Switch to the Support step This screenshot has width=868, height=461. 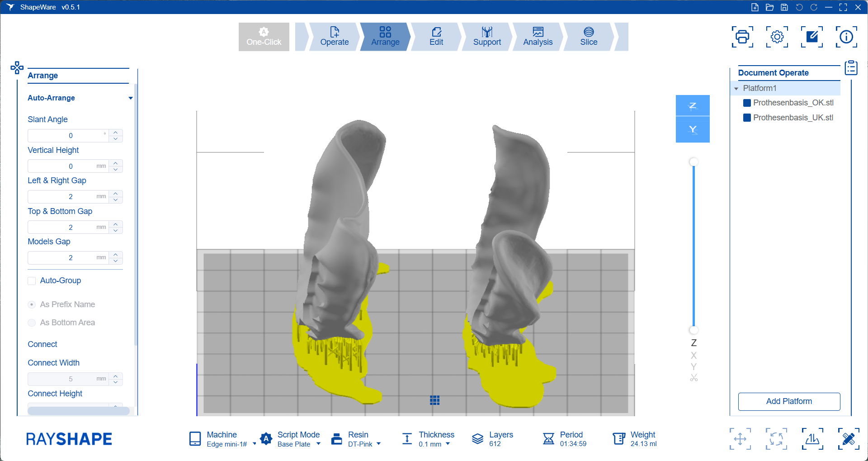487,37
